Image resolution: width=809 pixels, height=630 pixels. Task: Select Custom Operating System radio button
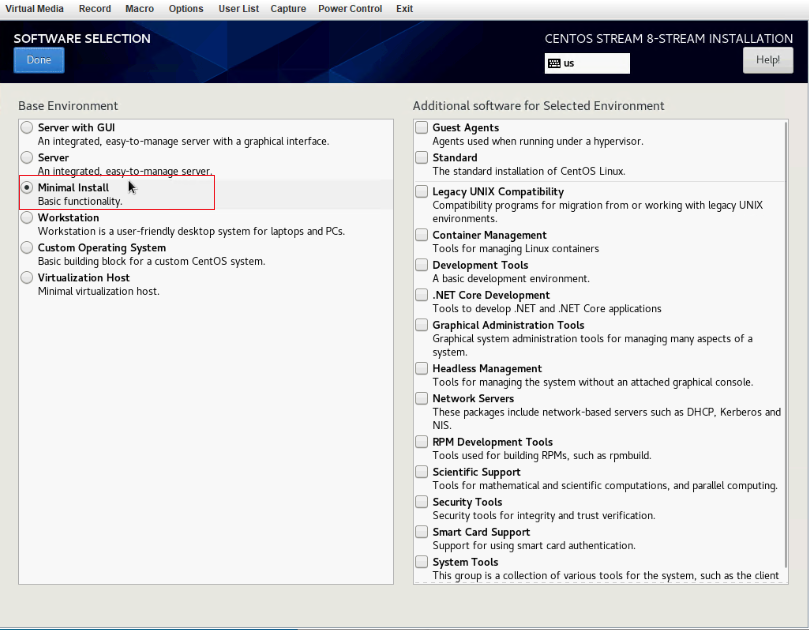pos(27,247)
